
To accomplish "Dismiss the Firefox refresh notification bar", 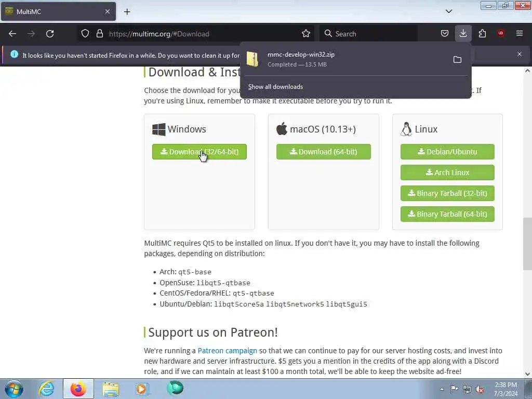I will point(520,54).
